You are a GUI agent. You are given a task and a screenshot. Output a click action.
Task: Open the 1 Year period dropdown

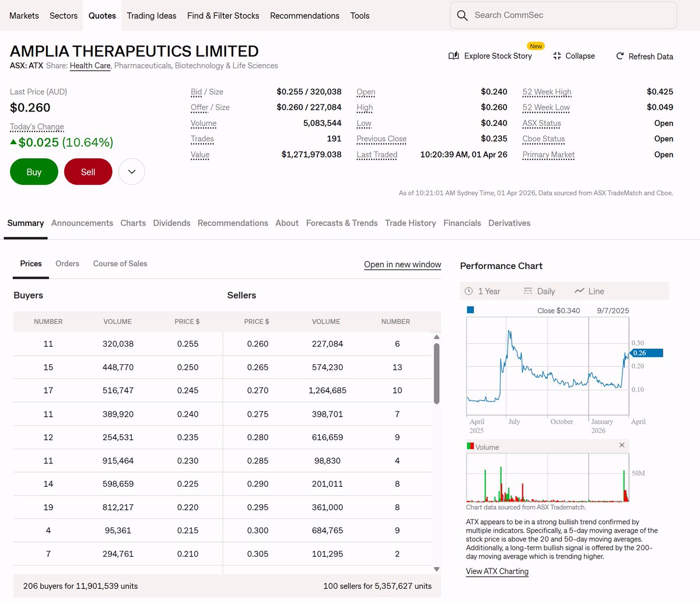pos(483,291)
